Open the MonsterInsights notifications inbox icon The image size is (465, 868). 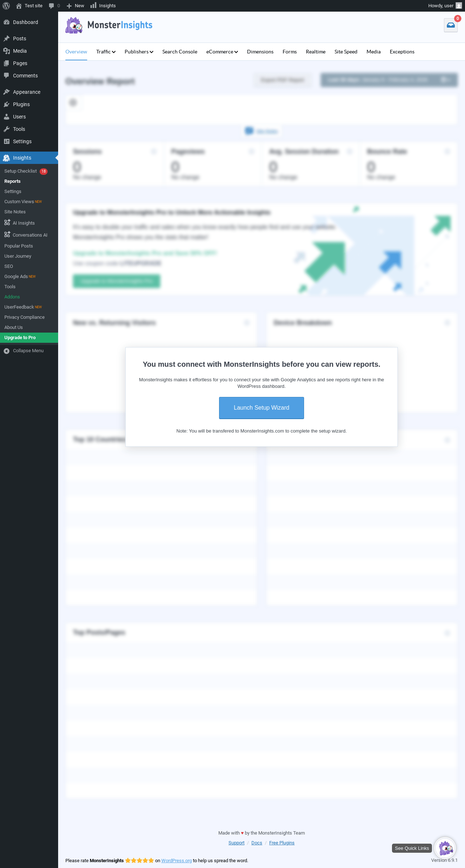point(451,25)
